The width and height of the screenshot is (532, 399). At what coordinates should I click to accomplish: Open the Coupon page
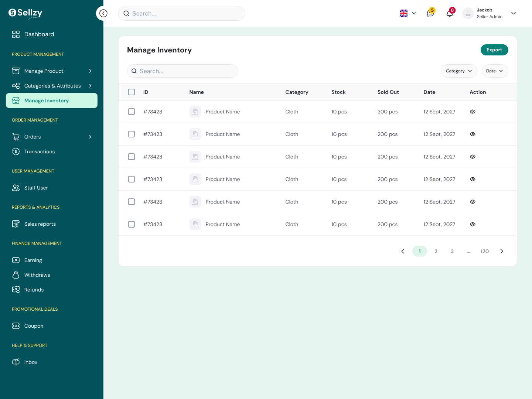[x=34, y=326]
